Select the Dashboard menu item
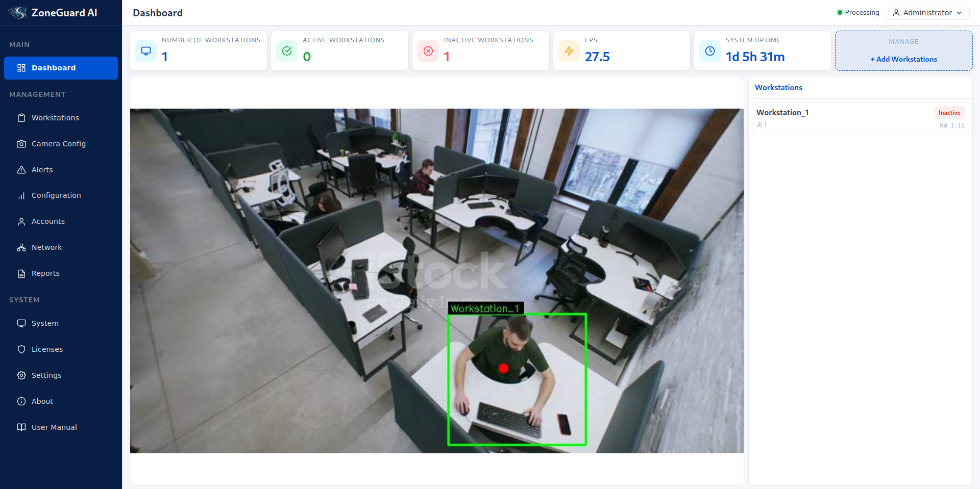Viewport: 980px width, 489px height. [x=61, y=68]
